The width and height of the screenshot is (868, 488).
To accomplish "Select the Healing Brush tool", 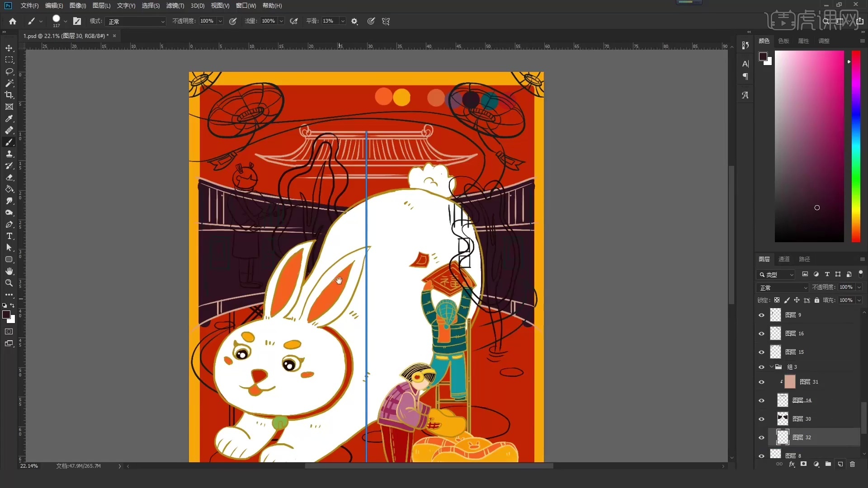I will [9, 130].
